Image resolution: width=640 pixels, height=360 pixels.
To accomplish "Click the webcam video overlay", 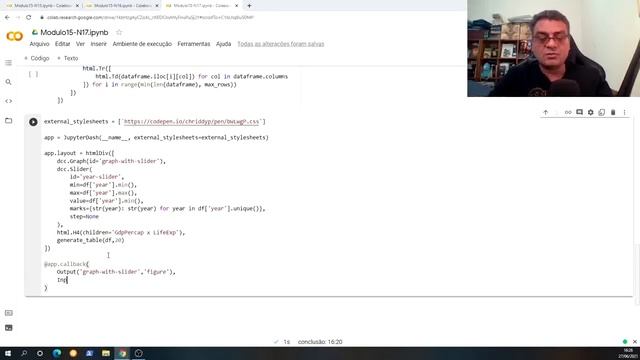I will pos(553,48).
